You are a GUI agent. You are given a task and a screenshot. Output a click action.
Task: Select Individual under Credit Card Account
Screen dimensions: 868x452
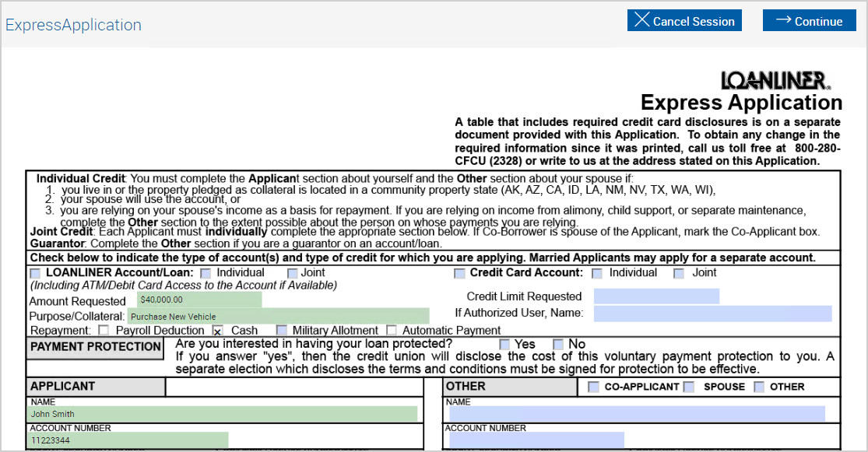(597, 273)
